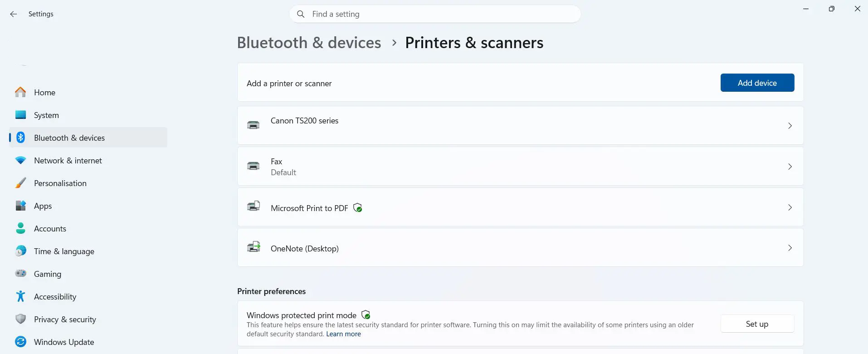Click the Bluetooth icon in sidebar
The height and width of the screenshot is (354, 868).
[x=20, y=138]
